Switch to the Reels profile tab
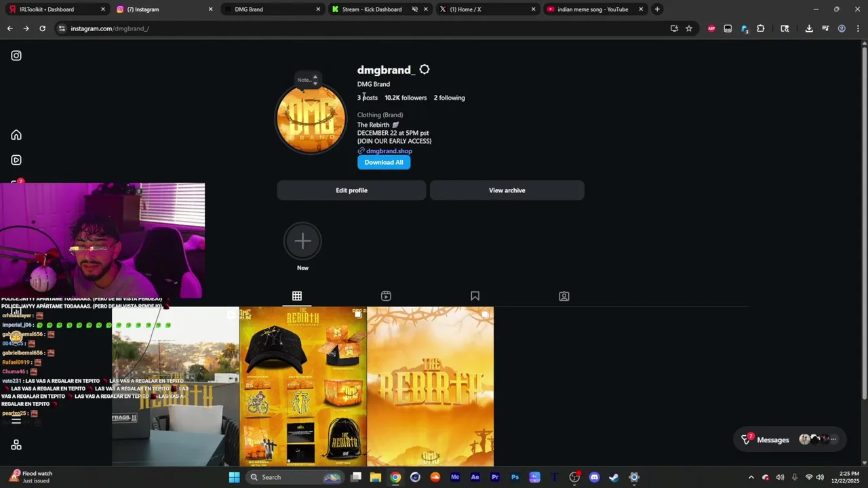The image size is (868, 488). (386, 296)
